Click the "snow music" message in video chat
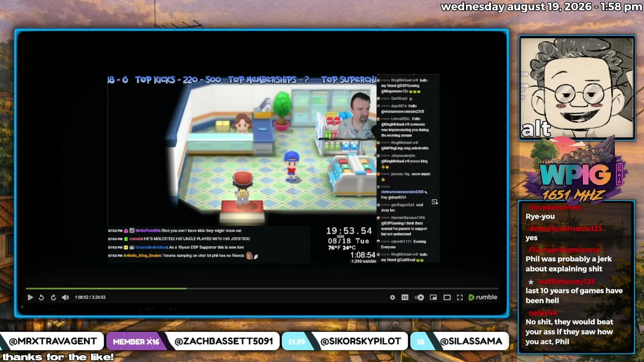The width and height of the screenshot is (644, 362). (421, 174)
